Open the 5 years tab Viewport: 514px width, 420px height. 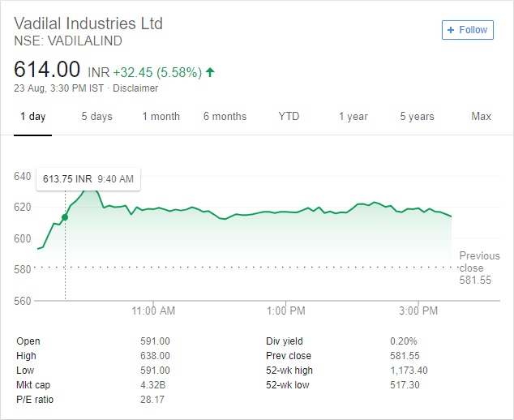(x=417, y=117)
